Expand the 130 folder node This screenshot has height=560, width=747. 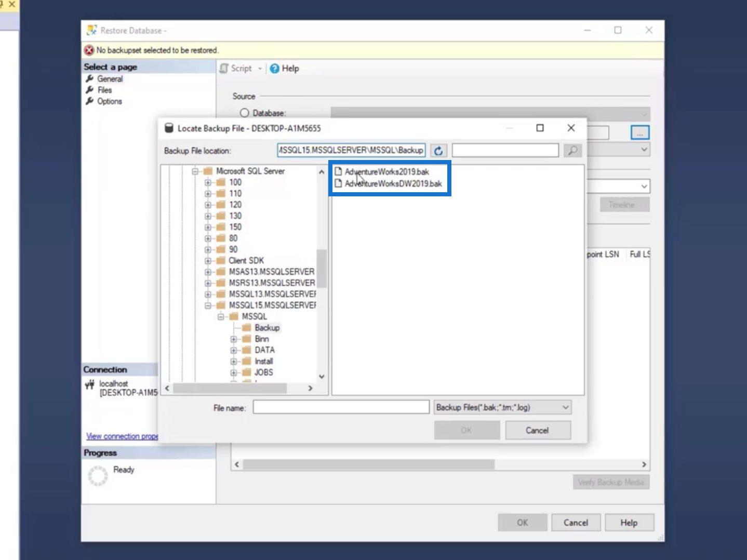click(x=208, y=216)
